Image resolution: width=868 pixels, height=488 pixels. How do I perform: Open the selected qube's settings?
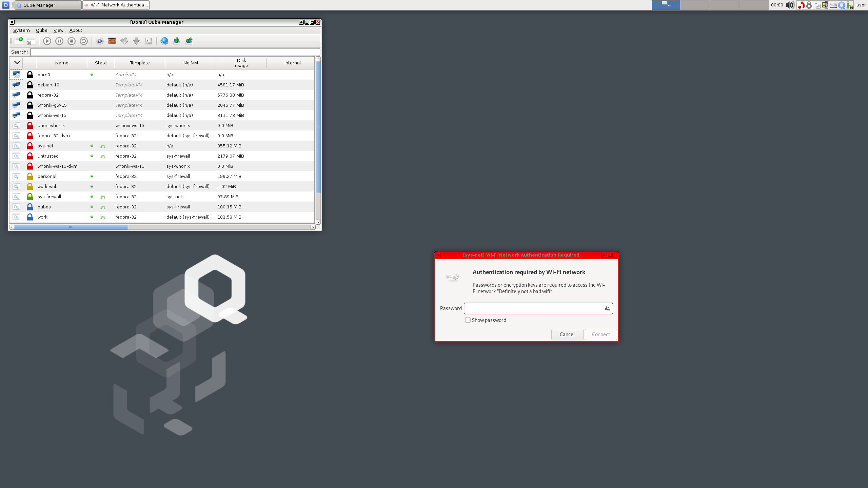pos(99,41)
